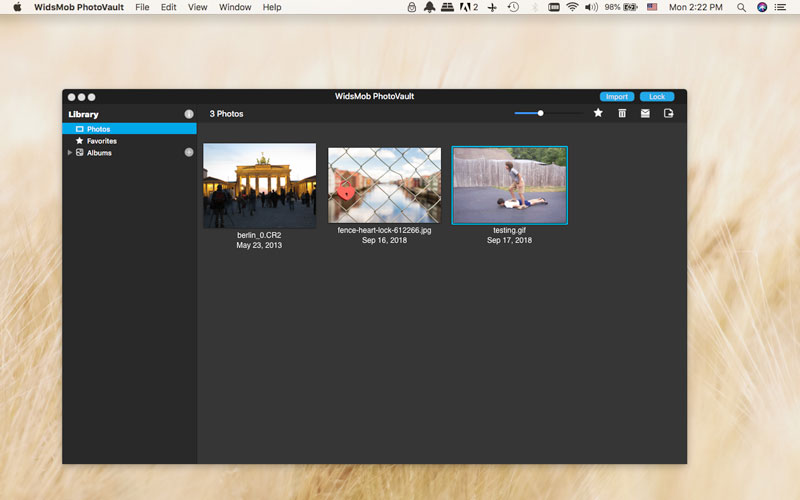This screenshot has height=500, width=800.
Task: Click the notification bell menu bar icon
Action: pos(430,7)
